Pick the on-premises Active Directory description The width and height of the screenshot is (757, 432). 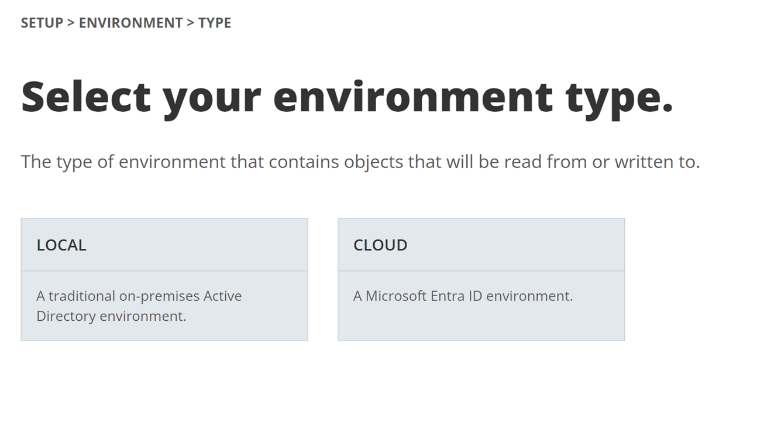(139, 306)
